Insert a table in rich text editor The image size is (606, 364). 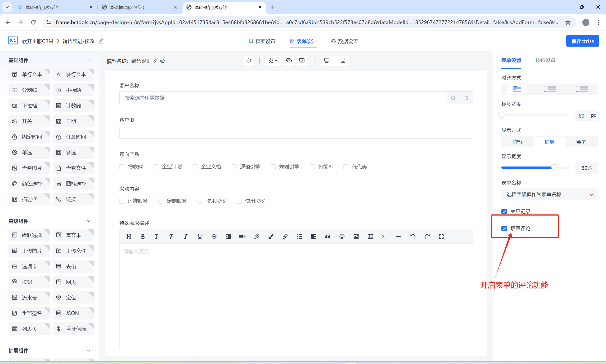point(371,237)
